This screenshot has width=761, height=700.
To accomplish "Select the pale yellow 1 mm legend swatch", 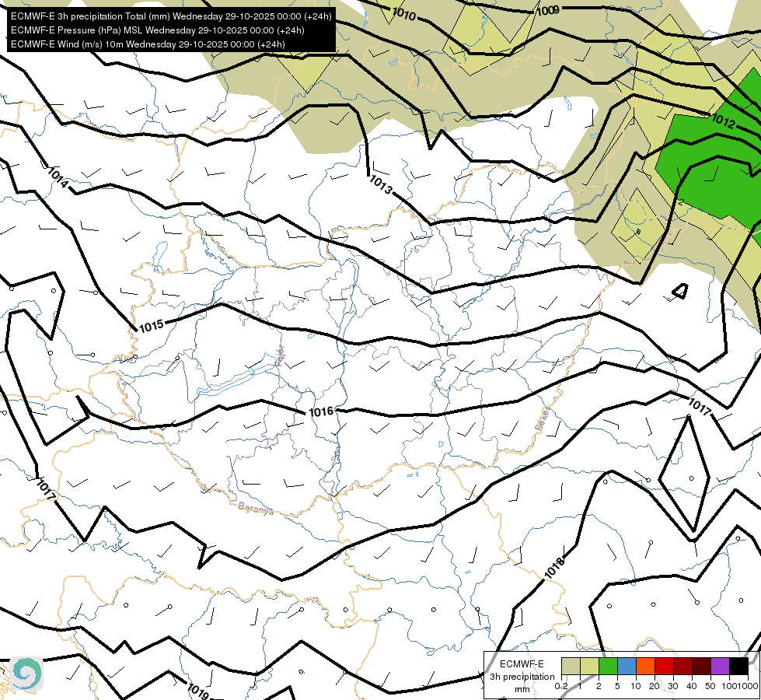I will click(x=589, y=666).
